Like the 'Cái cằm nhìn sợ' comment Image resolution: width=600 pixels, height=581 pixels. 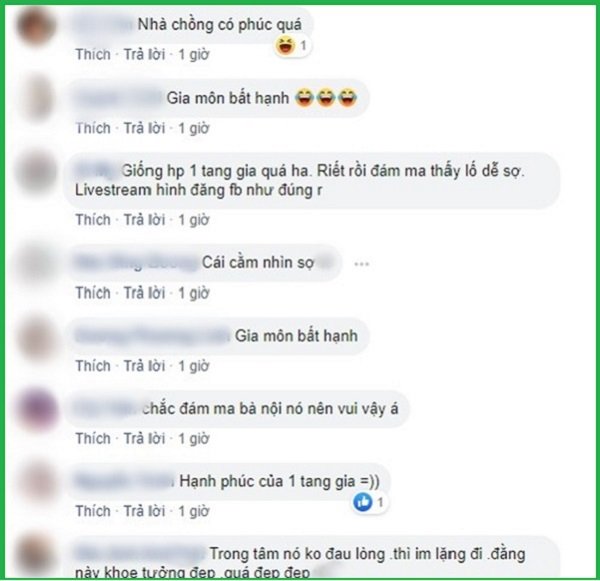93,293
